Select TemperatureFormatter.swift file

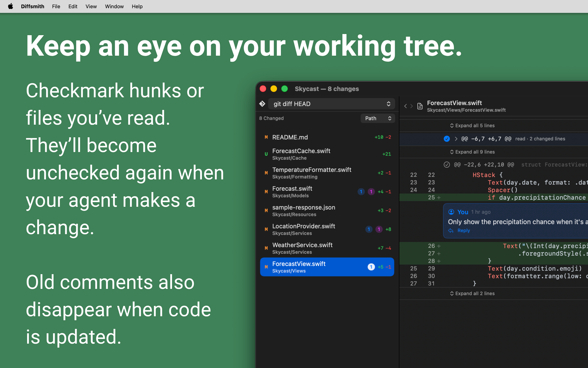tap(327, 173)
